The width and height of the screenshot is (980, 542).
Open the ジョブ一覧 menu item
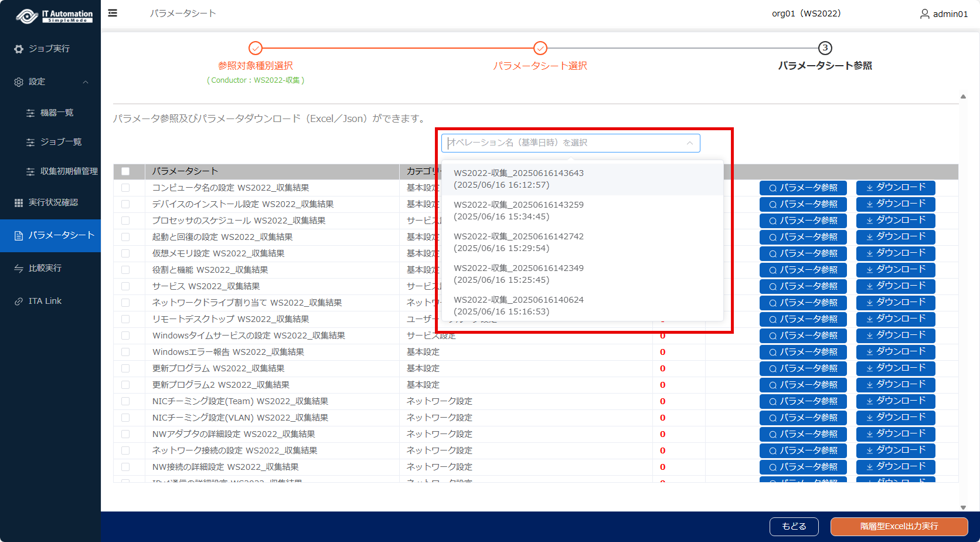(60, 142)
